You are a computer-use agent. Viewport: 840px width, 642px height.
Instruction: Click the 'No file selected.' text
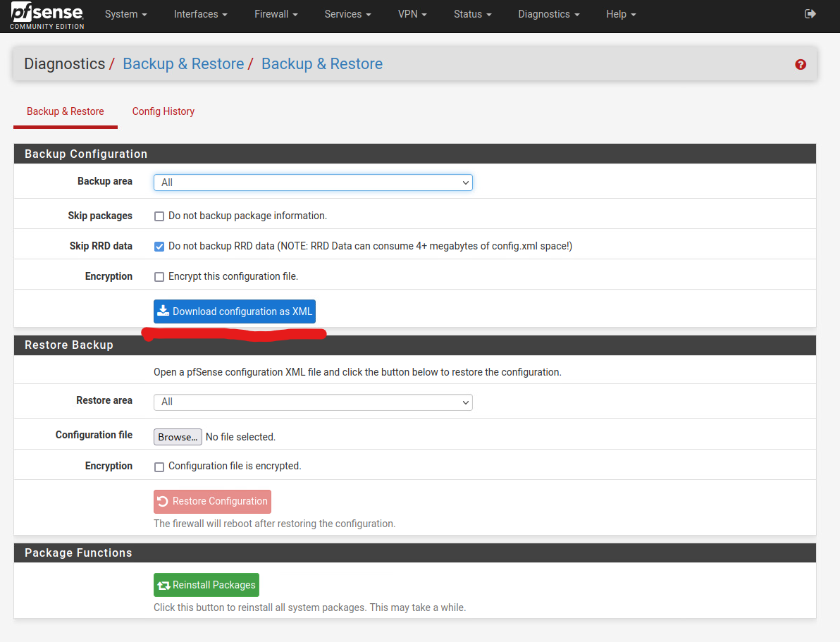click(240, 437)
